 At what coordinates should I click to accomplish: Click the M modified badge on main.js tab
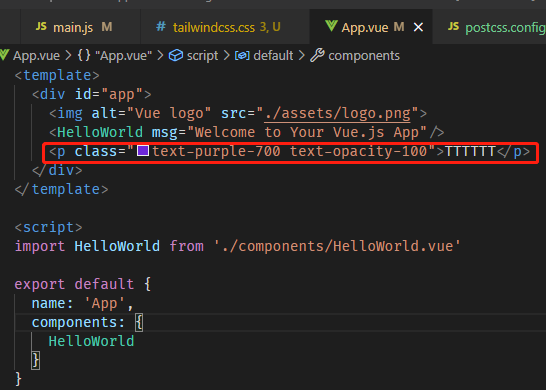[107, 26]
